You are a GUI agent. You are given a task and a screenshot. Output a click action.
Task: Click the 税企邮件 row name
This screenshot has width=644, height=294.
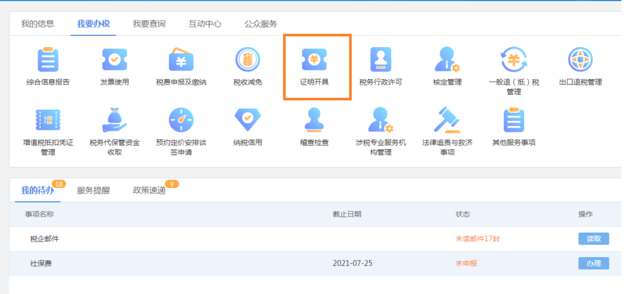[x=44, y=239]
